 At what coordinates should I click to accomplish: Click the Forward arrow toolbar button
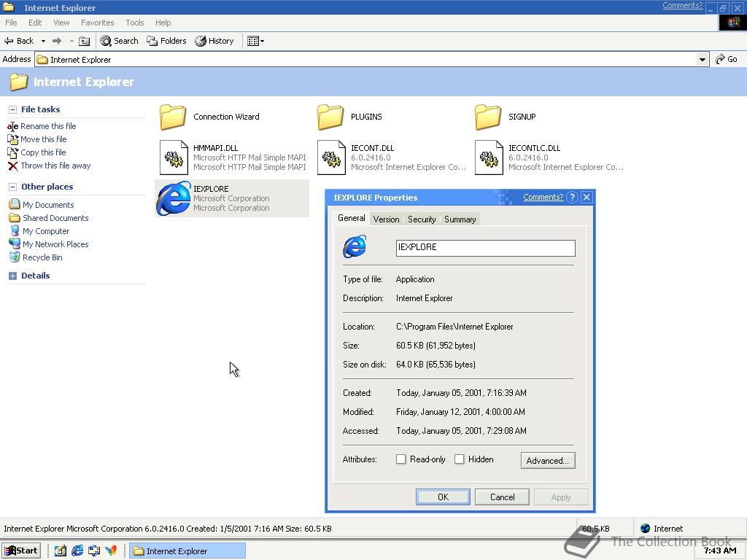point(57,41)
